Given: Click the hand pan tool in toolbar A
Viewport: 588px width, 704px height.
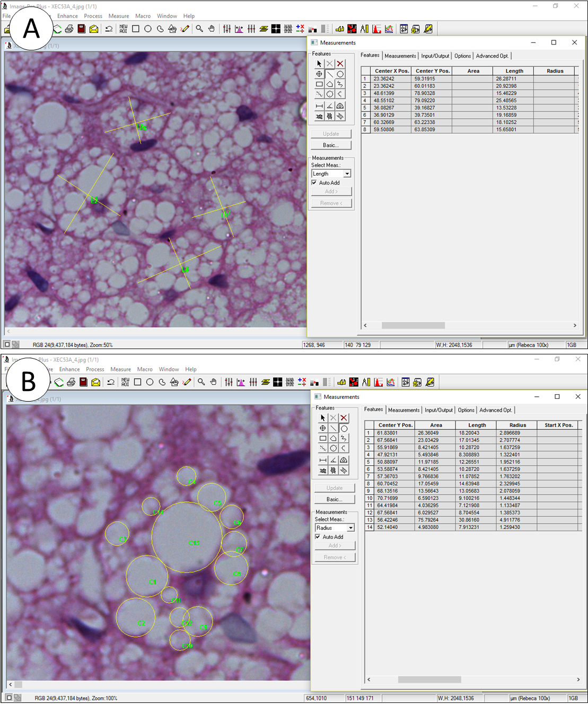Looking at the screenshot, I should click(212, 29).
